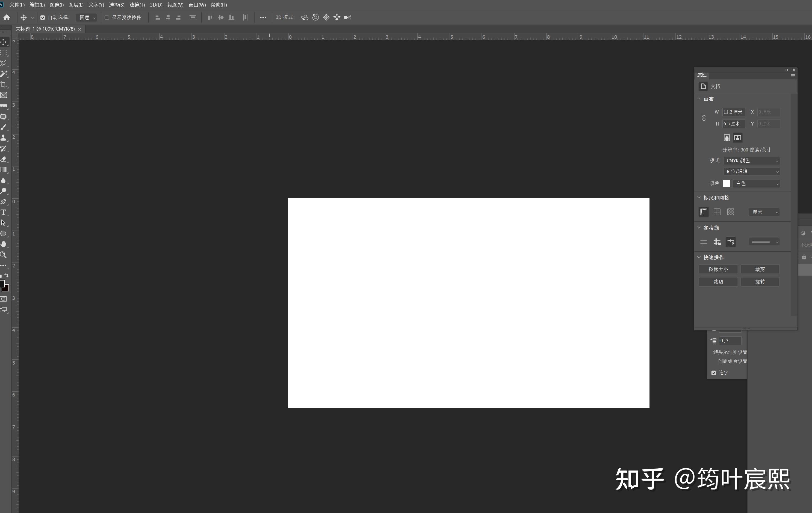
Task: Select the Zoom magnifier tool
Action: 3,255
